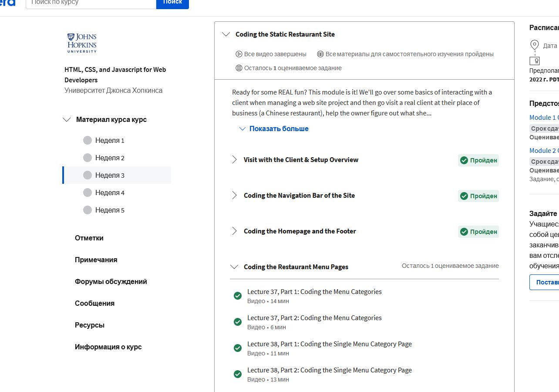Screen dimensions: 559x392
Task: Click the reading icon beside 'Все материалы для самостоятельного изучения'
Action: point(320,54)
